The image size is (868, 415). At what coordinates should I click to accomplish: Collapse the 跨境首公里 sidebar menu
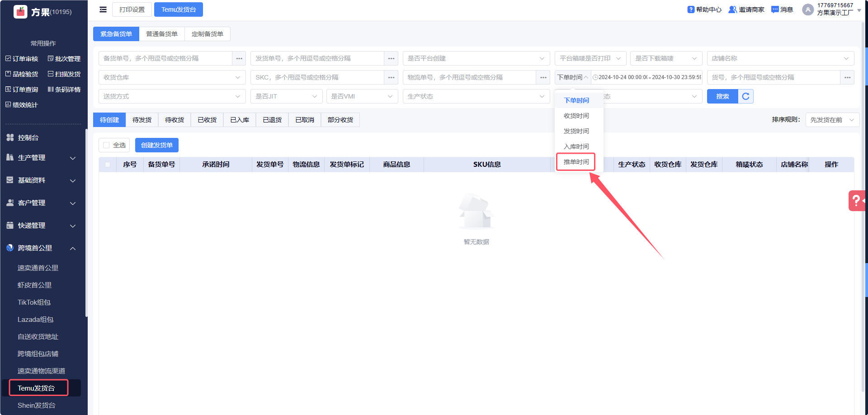point(43,248)
